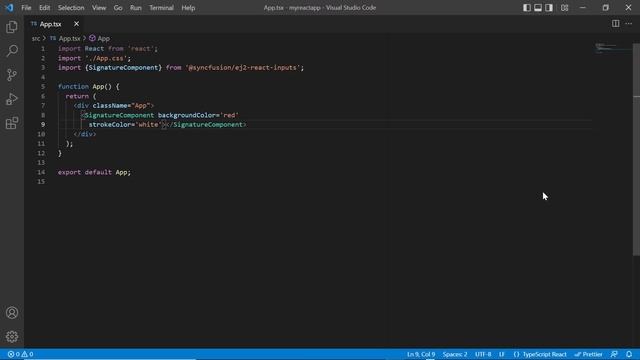Open the Accounts menu
Viewport: 640px width, 360px height.
(x=12, y=313)
